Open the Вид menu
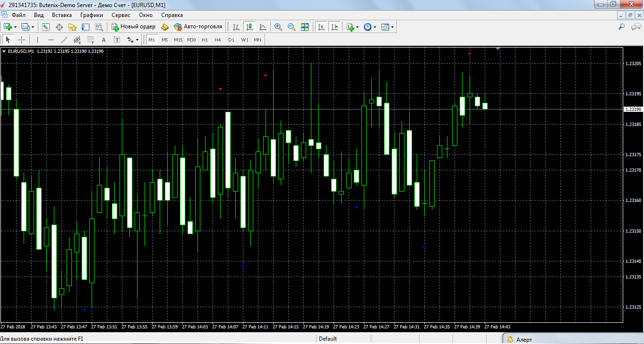The width and height of the screenshot is (644, 344). [39, 15]
